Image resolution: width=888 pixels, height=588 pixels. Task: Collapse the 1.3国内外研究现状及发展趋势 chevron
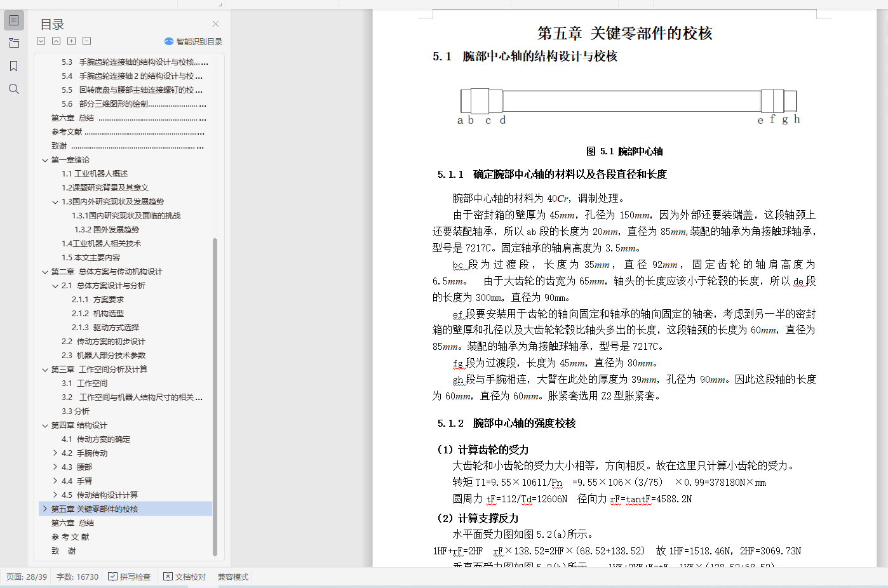pos(55,202)
